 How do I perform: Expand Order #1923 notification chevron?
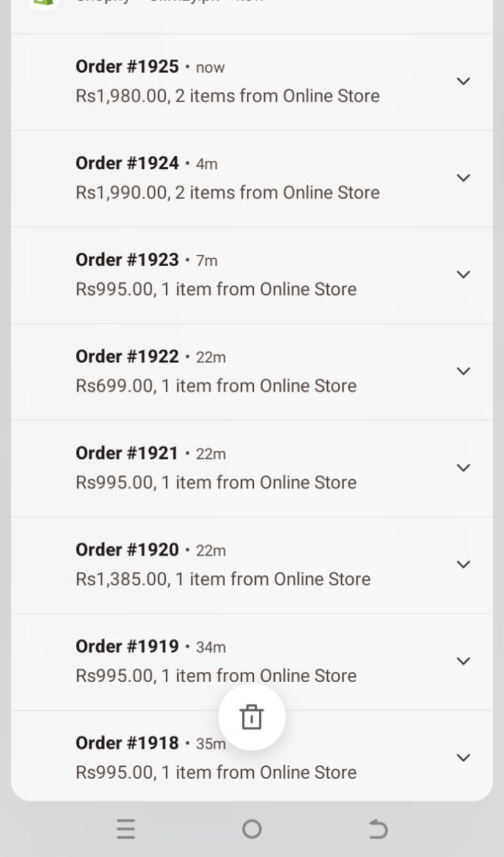pos(463,274)
